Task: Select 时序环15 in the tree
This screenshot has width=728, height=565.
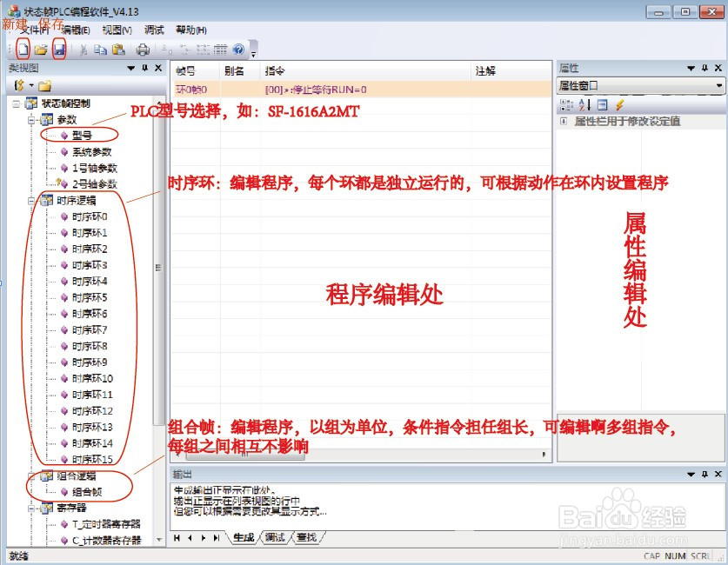Action: (92, 459)
